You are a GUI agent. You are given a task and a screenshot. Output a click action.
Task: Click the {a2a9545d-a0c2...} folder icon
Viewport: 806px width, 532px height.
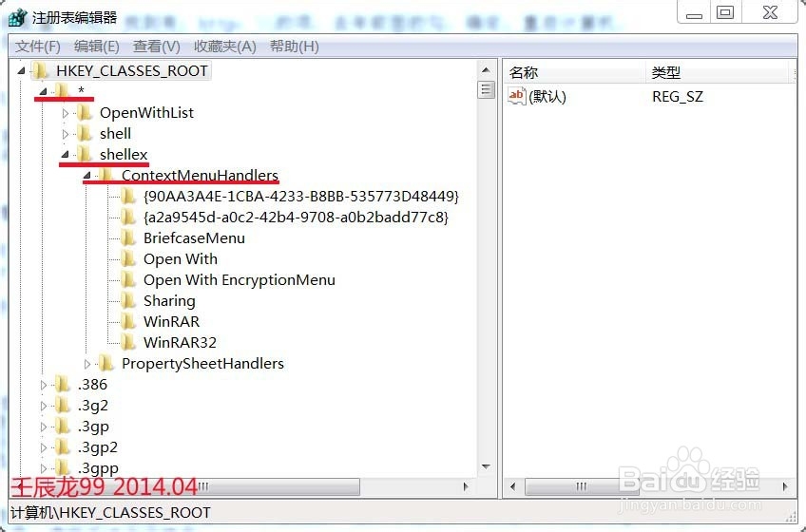[x=128, y=217]
